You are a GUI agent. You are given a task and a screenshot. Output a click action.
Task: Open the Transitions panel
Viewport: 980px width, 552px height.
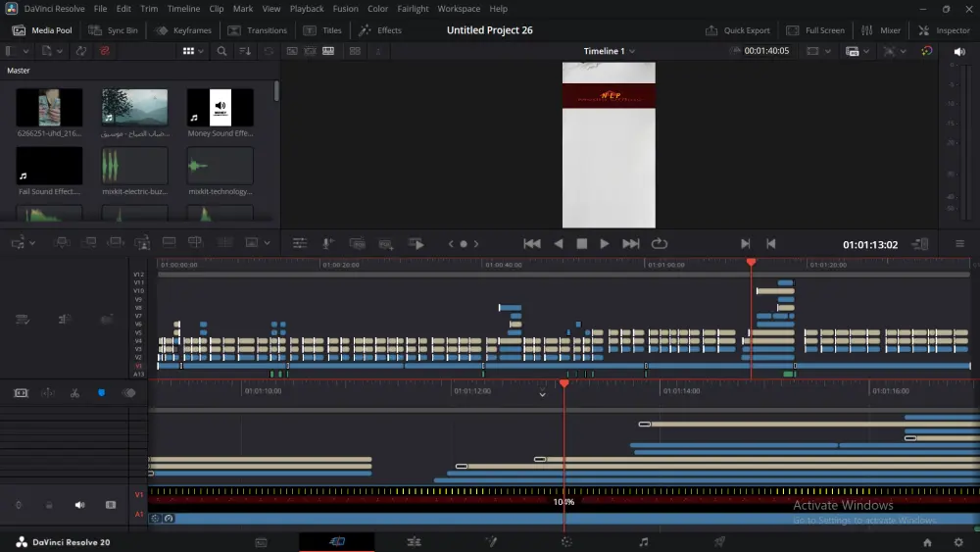[x=258, y=30]
